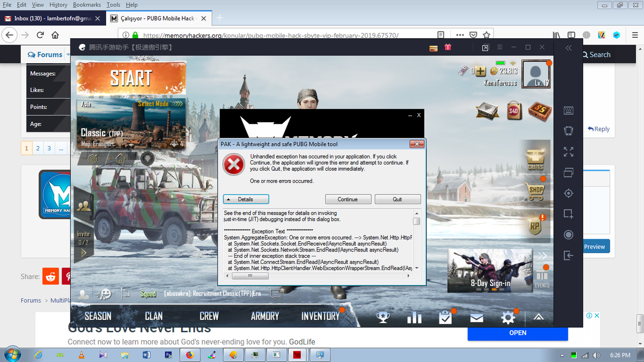The image size is (644, 362).
Task: Click the emulator wallet card icon
Action: point(433,48)
